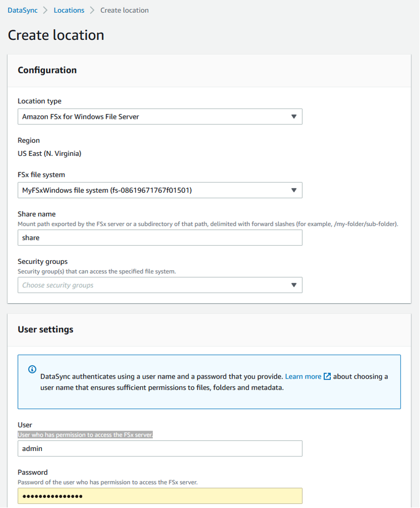420x508 pixels.
Task: Click the Location type dropdown caret icon
Action: pos(294,117)
